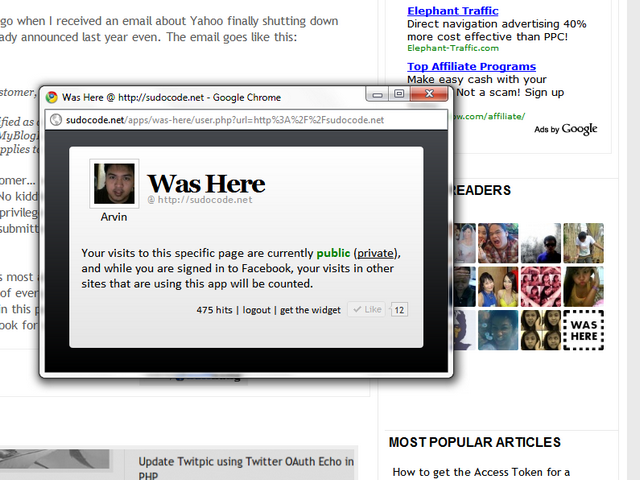Viewport: 640px width, 480px height.
Task: Maximize the Was Here popup window
Action: pyautogui.click(x=399, y=94)
